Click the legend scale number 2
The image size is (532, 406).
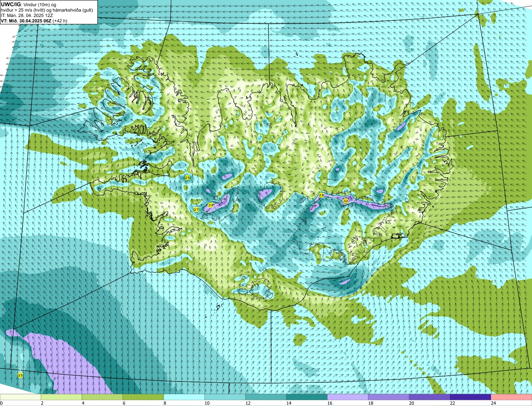42,403
